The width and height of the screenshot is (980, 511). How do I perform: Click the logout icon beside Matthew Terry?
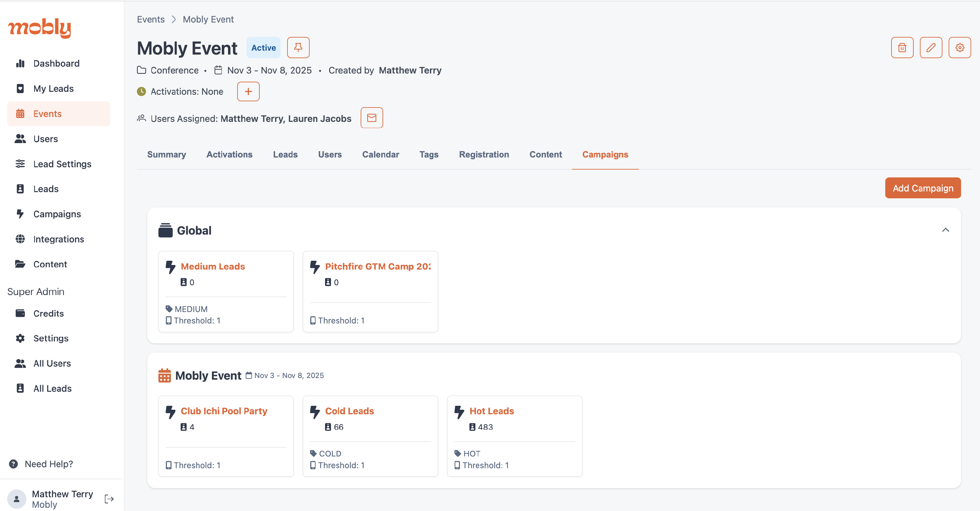(x=109, y=499)
